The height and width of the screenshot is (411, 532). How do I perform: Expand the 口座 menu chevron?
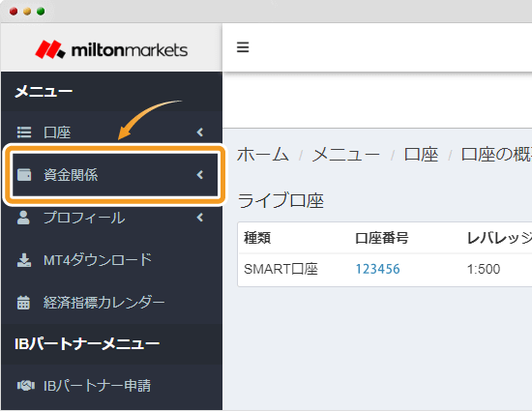pos(200,132)
